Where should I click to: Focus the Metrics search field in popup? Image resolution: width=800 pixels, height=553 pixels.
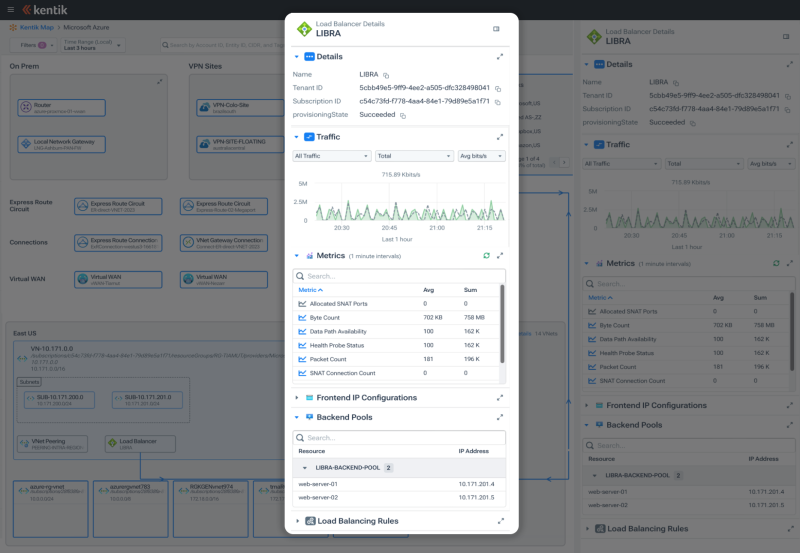[x=399, y=276]
